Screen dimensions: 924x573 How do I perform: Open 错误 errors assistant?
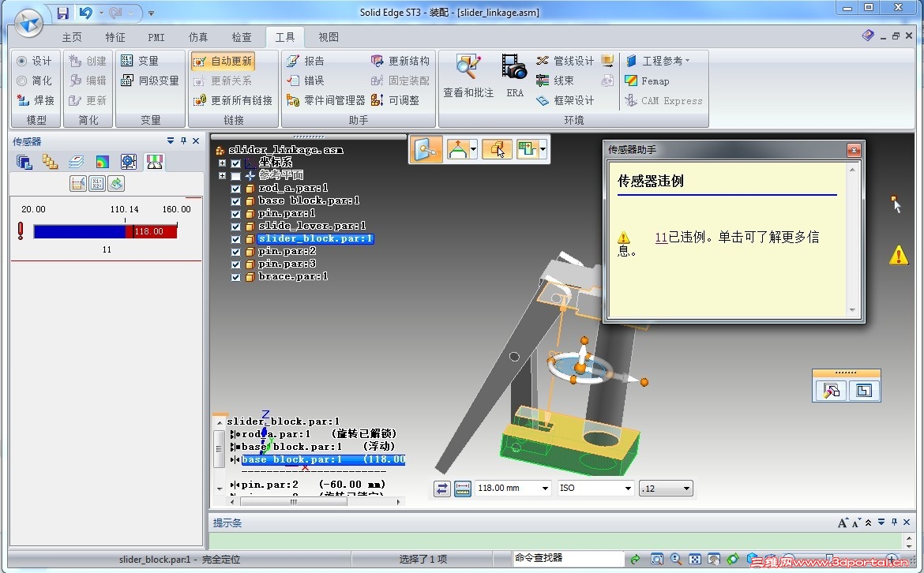pos(306,81)
